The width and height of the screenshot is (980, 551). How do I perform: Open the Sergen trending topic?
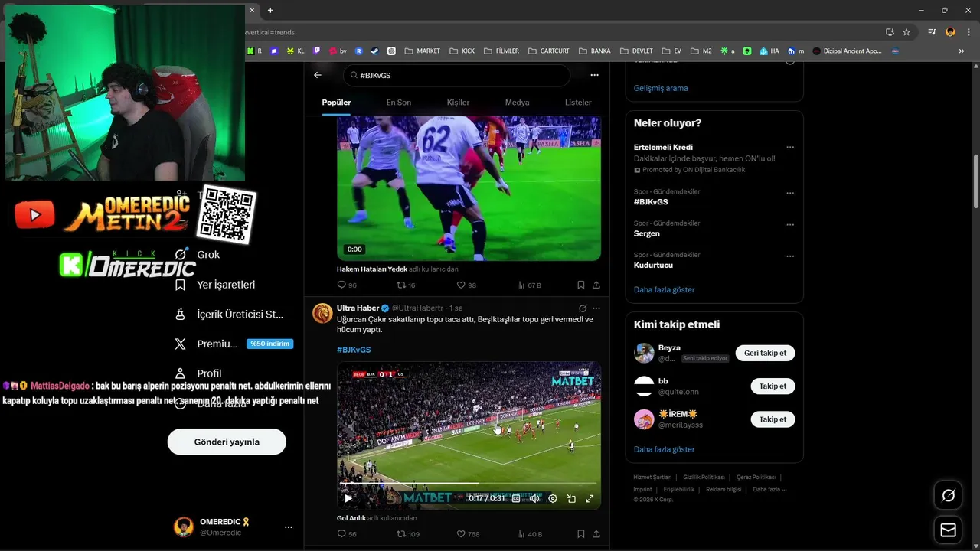point(647,233)
